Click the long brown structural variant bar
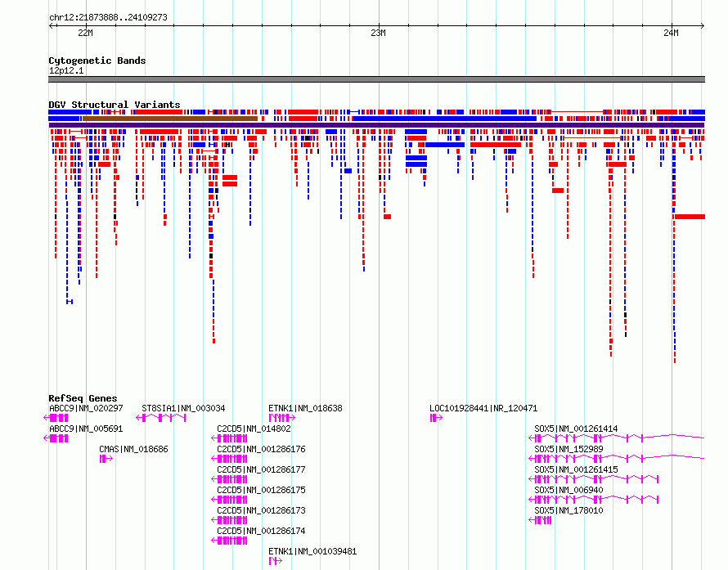 [170, 119]
